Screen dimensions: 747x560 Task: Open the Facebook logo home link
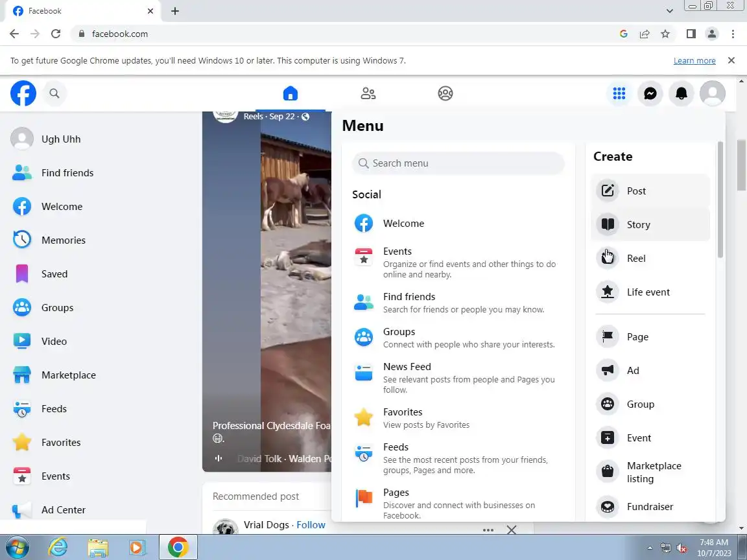coord(23,93)
